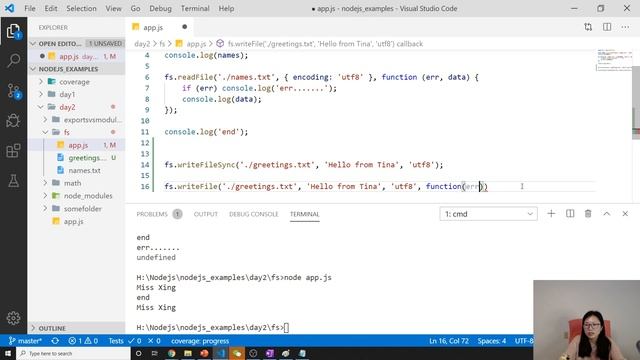Split the editor to the right
Screen dimensions: 640x360
[607, 27]
